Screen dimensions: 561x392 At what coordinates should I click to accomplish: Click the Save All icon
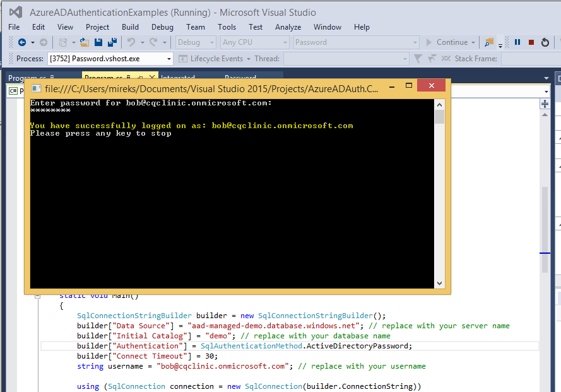coord(112,42)
